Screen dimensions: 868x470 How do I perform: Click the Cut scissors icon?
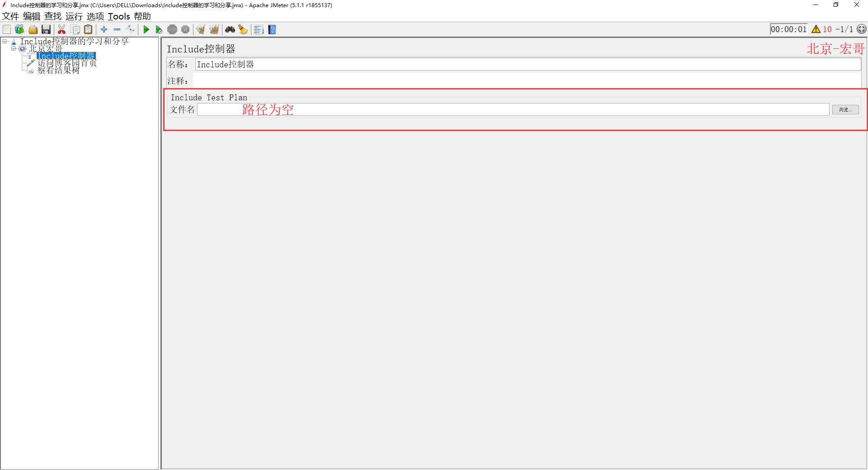(x=62, y=29)
